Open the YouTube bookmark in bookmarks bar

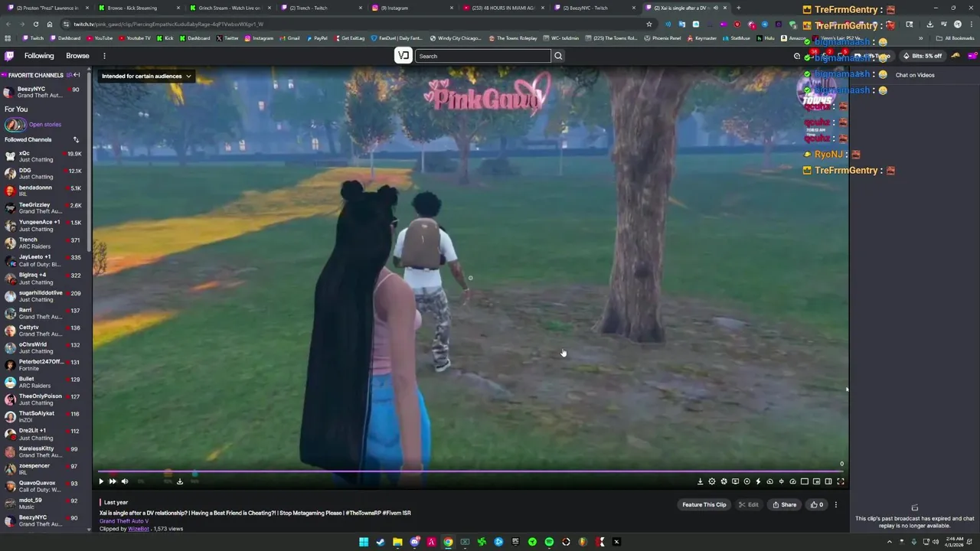coord(100,38)
